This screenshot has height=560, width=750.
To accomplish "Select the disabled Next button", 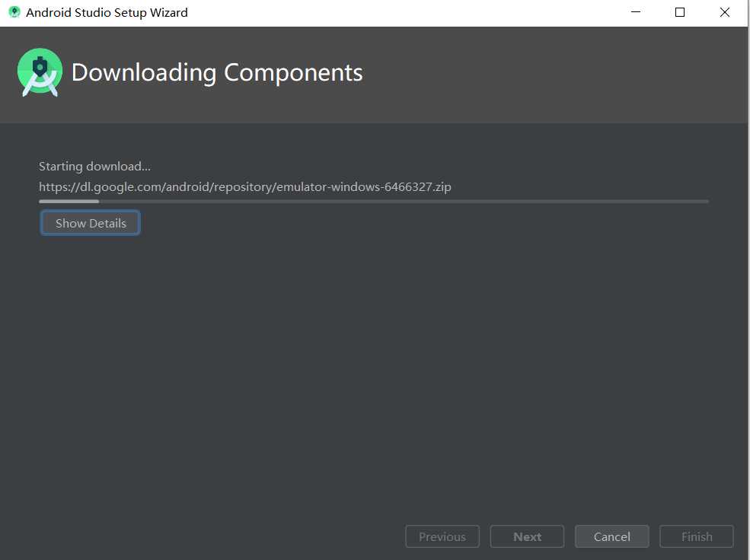I will [527, 536].
